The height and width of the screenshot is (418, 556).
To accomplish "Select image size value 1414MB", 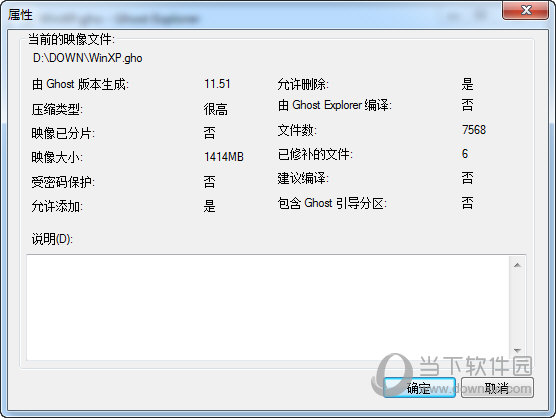I will (224, 157).
